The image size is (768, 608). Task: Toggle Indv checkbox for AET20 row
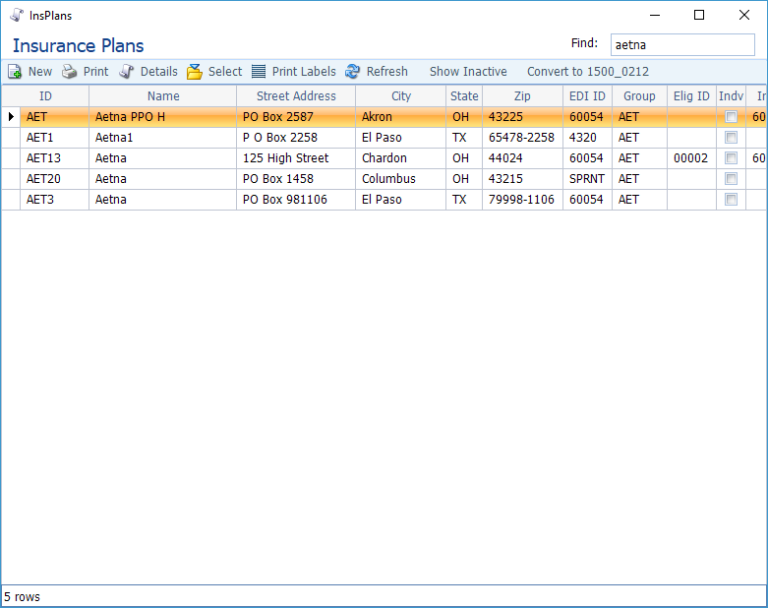tap(731, 179)
